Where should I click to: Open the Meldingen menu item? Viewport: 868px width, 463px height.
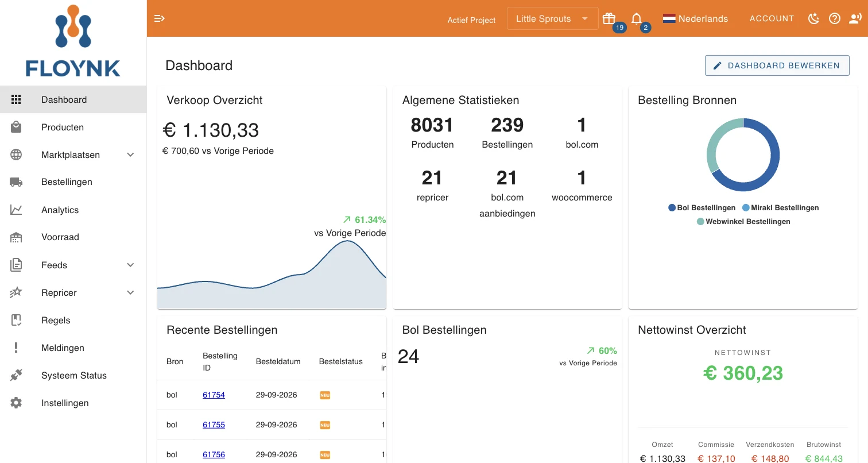[73, 348]
